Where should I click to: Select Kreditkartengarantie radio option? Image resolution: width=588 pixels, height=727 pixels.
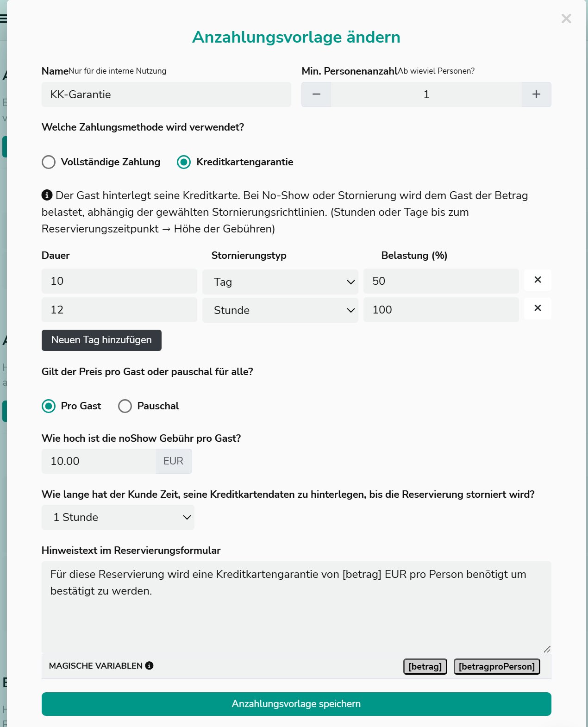point(184,162)
